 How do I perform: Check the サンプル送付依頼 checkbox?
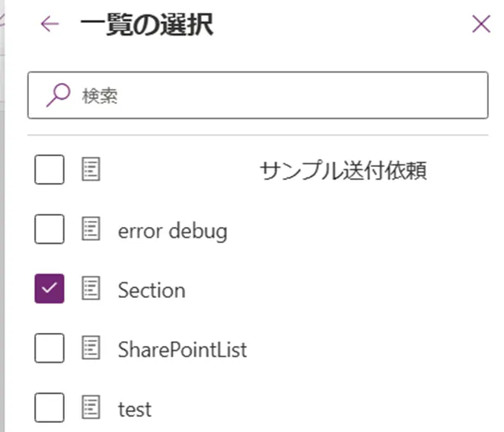click(x=49, y=170)
